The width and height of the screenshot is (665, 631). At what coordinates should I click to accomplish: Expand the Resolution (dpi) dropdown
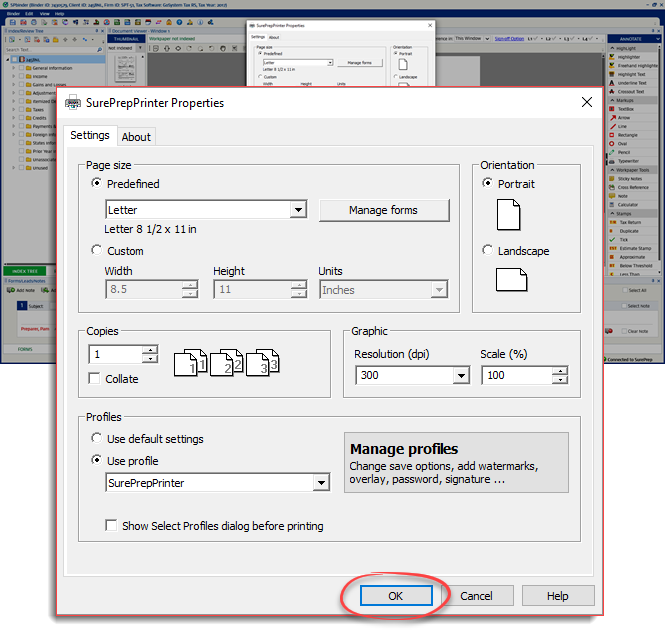[x=461, y=377]
